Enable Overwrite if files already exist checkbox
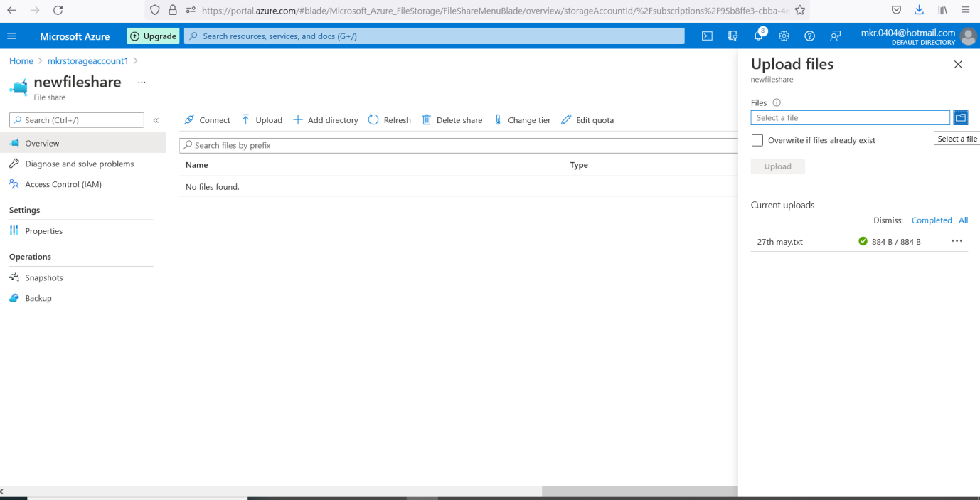Viewport: 980px width, 500px height. pos(757,140)
